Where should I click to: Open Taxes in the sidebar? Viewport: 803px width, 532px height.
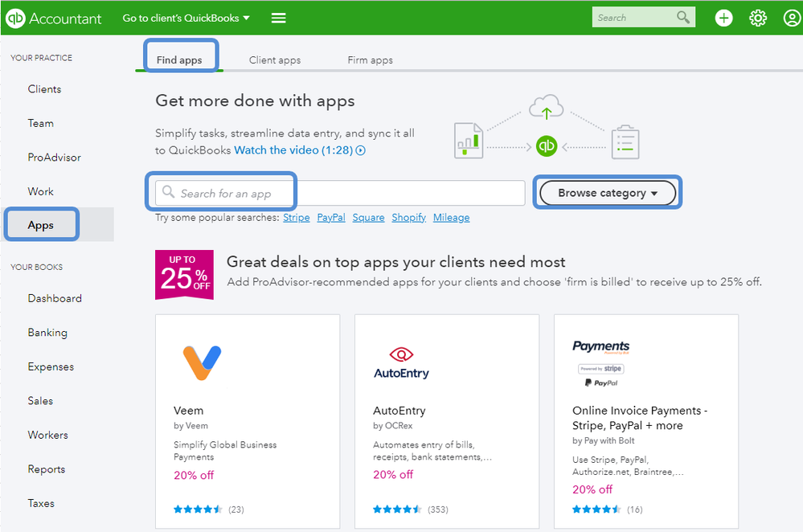(x=41, y=503)
